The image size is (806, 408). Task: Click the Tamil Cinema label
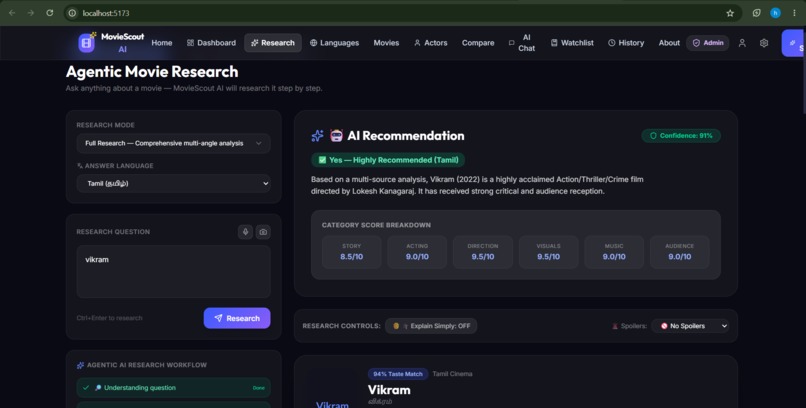pyautogui.click(x=452, y=374)
